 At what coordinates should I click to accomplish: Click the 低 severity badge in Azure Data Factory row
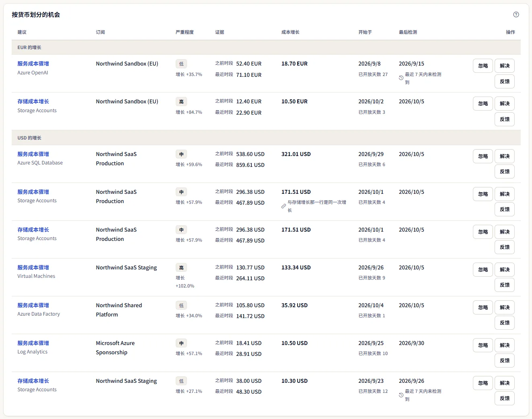181,306
